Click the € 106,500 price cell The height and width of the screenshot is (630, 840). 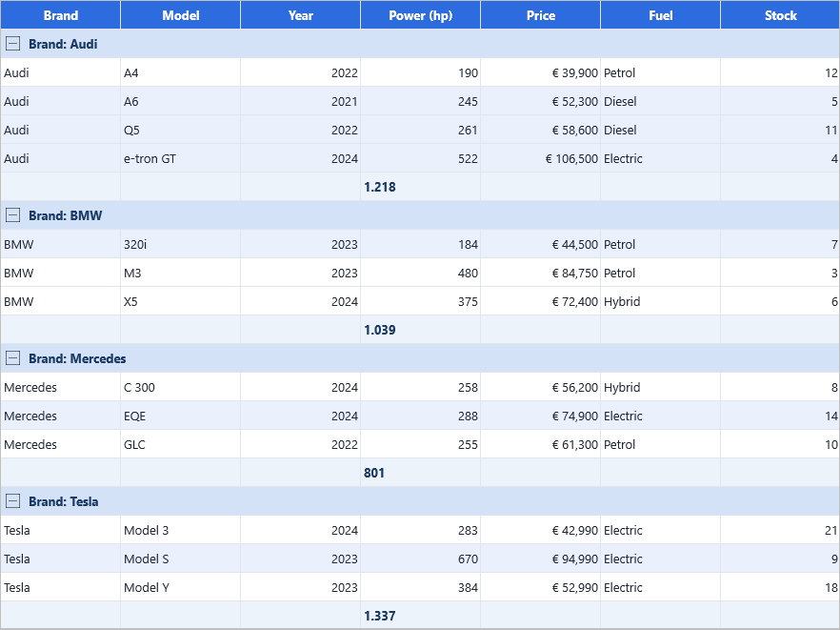(541, 158)
